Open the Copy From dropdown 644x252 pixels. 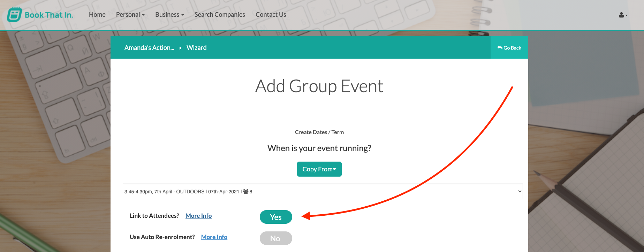319,169
